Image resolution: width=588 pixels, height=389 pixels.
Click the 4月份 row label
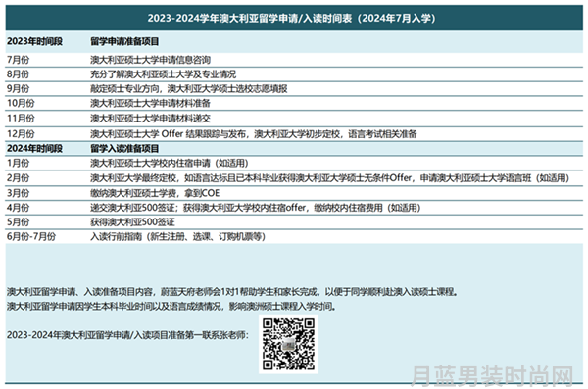18,208
